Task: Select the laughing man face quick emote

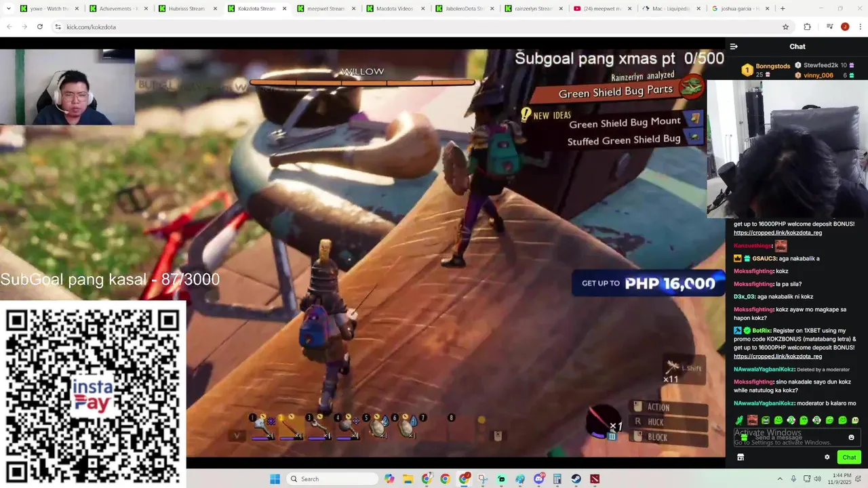Action: (752, 420)
